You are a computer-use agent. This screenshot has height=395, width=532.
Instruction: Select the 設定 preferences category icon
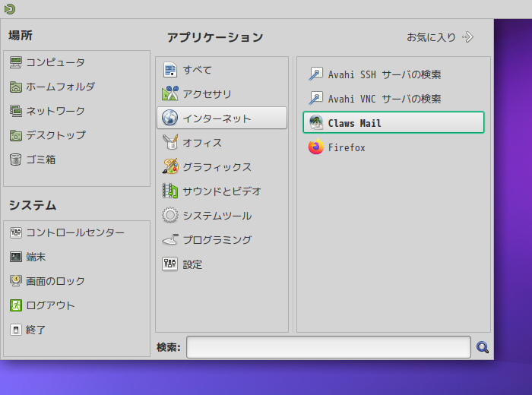pos(169,264)
